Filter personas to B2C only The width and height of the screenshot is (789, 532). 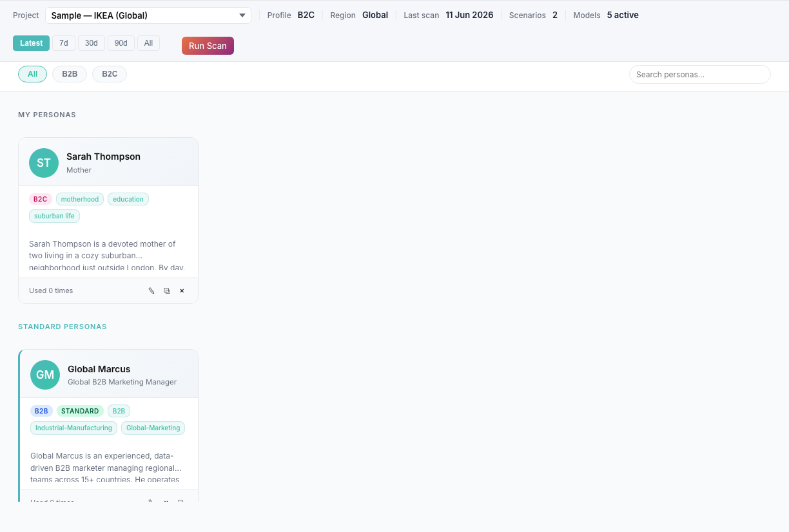point(110,74)
